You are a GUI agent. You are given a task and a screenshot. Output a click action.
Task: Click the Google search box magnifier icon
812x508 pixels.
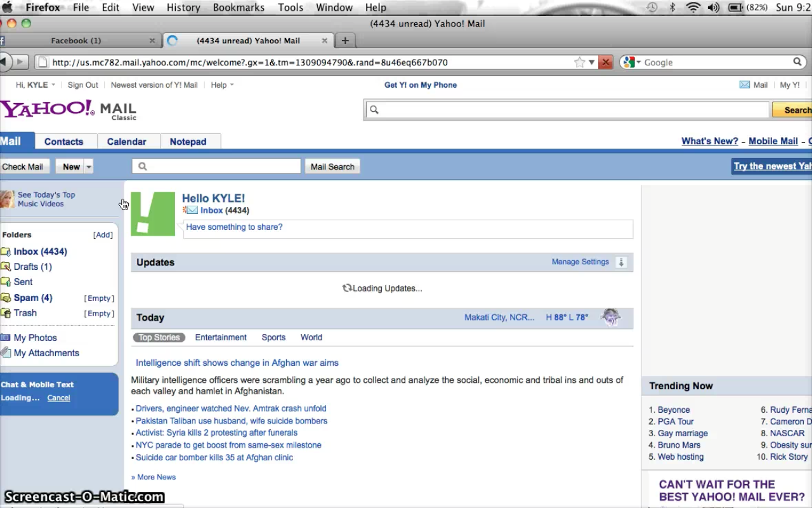point(797,62)
